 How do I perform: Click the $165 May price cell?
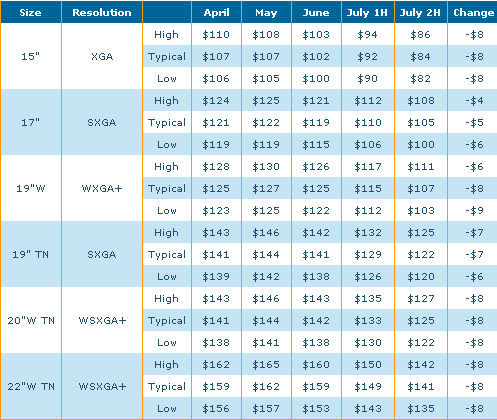point(266,364)
